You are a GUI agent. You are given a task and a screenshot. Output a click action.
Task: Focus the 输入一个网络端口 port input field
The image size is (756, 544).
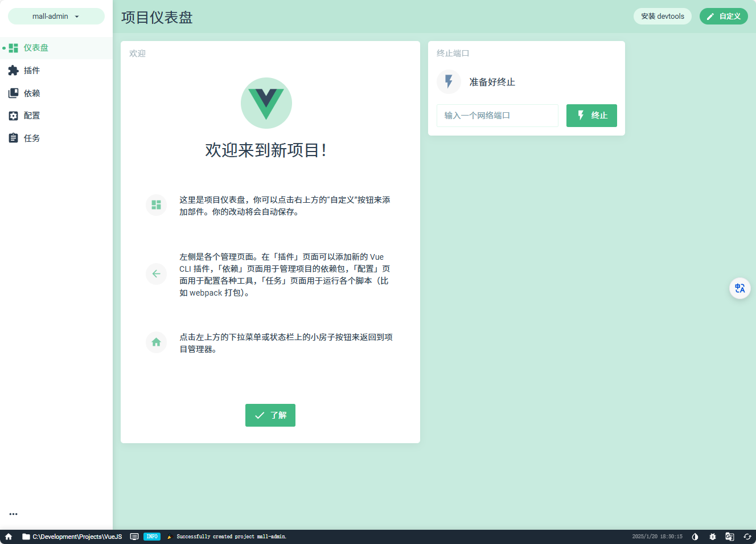click(x=498, y=116)
